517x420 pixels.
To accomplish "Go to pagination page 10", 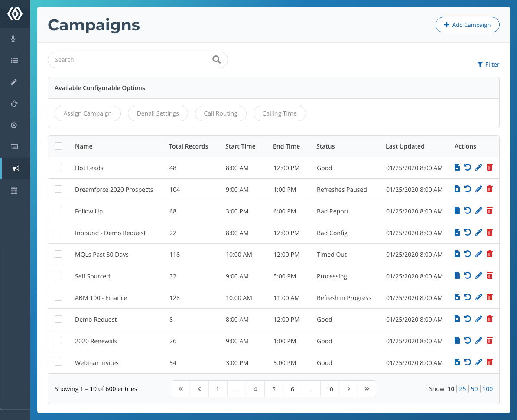I will 330,389.
